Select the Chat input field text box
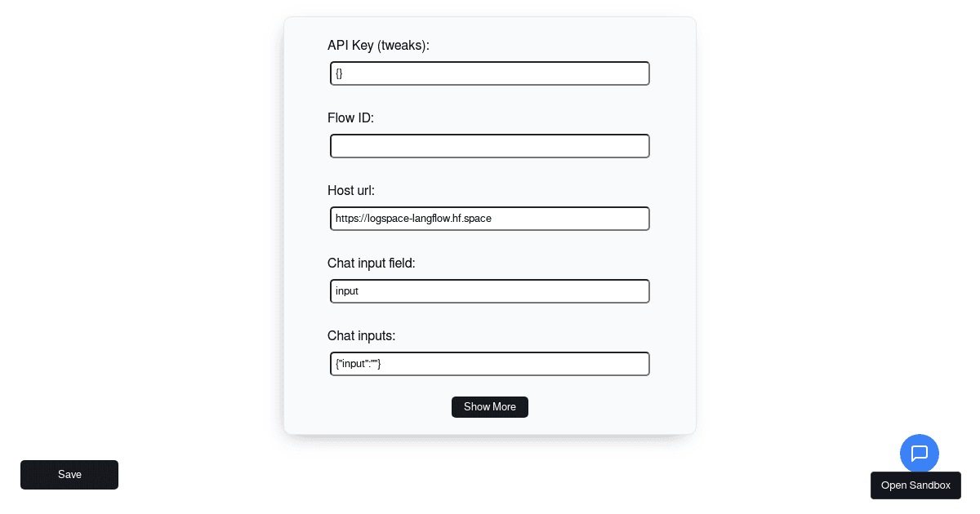The height and width of the screenshot is (514, 980). pos(490,291)
